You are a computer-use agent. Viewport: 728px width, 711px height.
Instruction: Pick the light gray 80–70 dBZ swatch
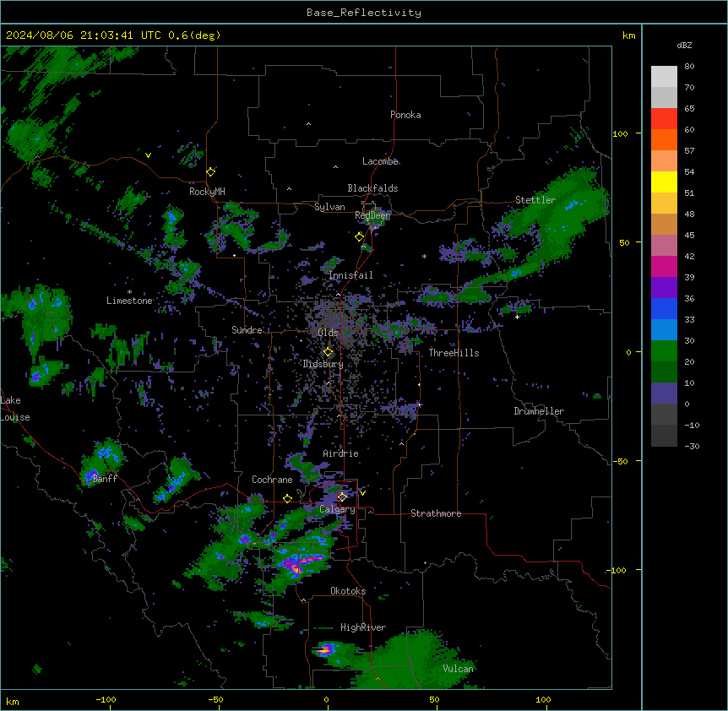664,77
